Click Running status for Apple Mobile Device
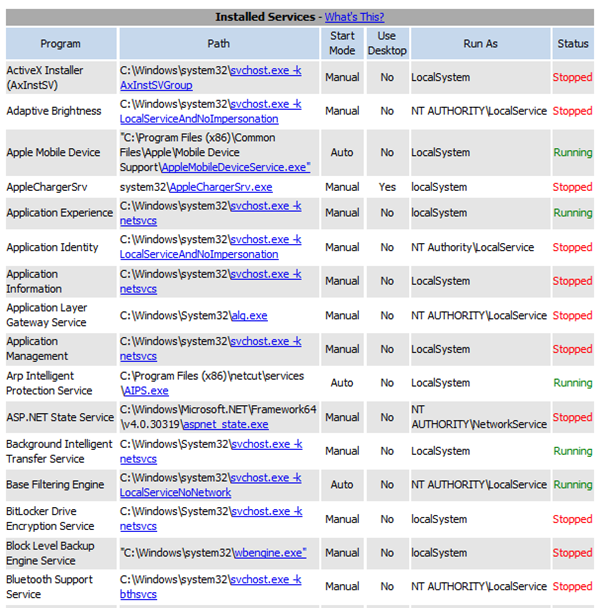Viewport: 600px width, 608px height. [573, 153]
